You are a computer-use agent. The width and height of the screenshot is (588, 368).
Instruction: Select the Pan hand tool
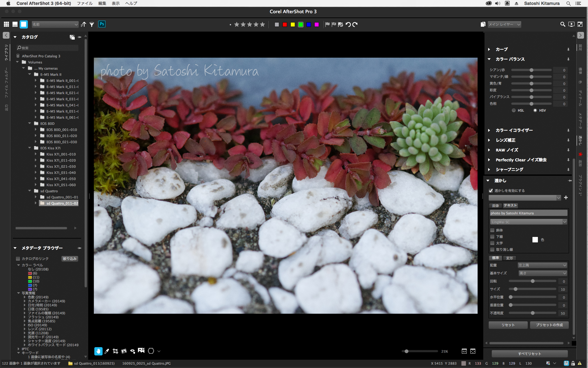[98, 351]
